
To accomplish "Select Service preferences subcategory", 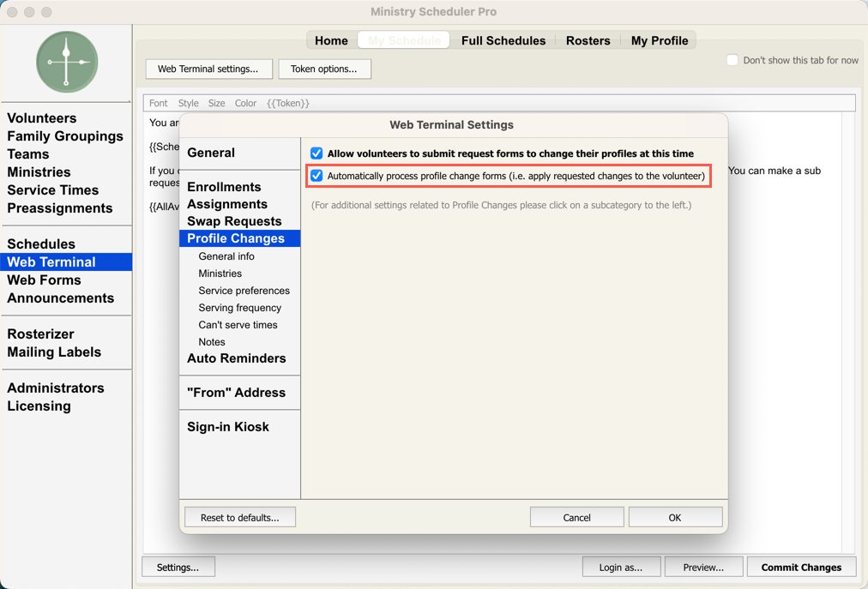I will coord(239,290).
